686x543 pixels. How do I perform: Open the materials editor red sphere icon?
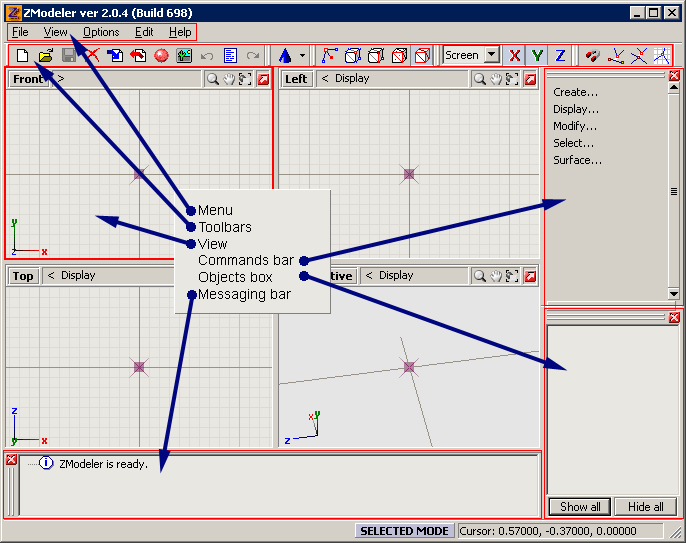pyautogui.click(x=161, y=56)
